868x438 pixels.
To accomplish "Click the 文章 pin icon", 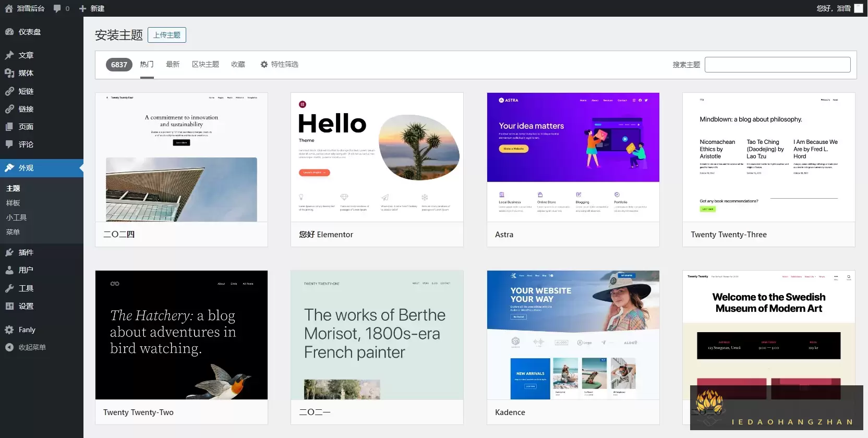I will coord(9,55).
